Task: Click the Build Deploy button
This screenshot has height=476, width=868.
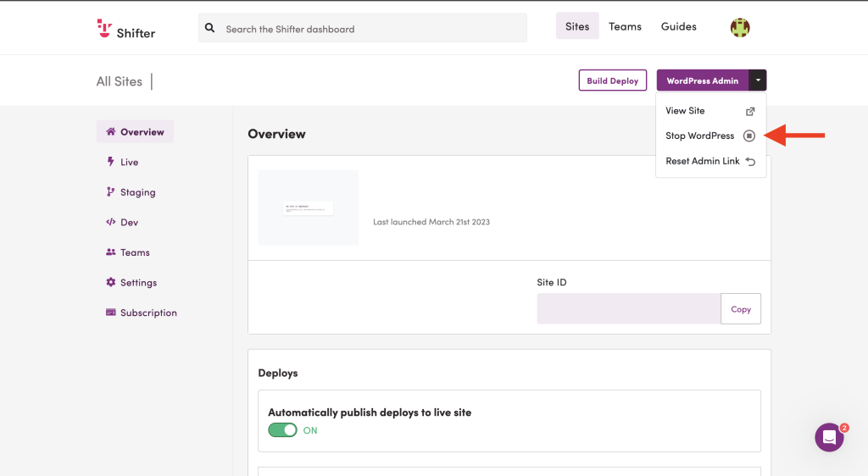Action: (613, 80)
